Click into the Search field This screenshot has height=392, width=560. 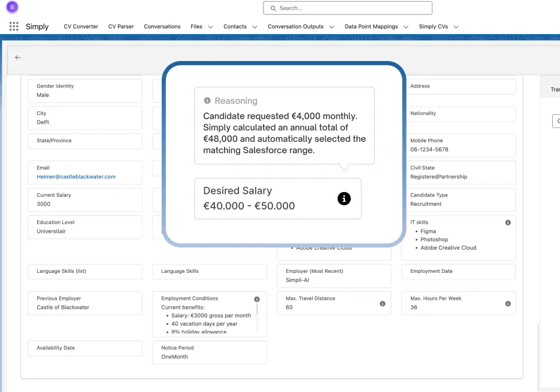347,8
